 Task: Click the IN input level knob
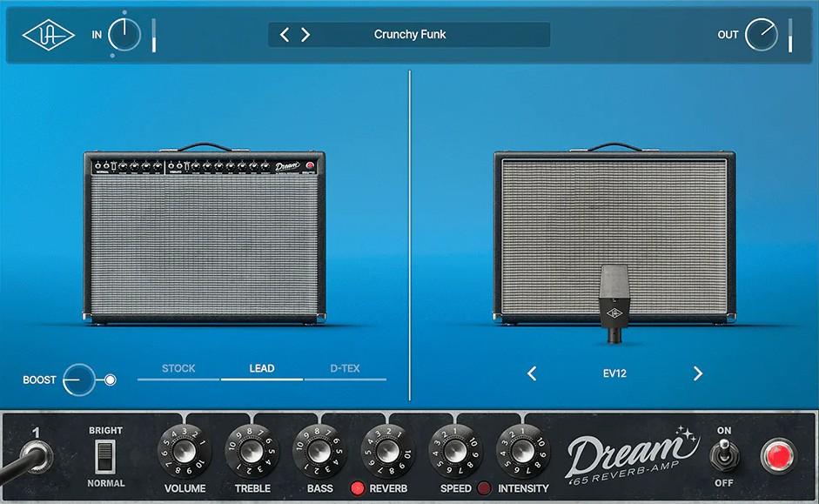click(x=124, y=35)
